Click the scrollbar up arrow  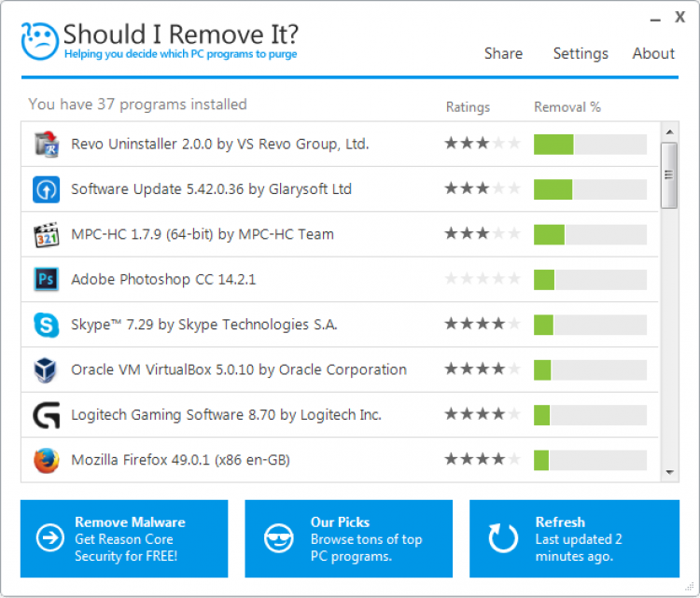[669, 132]
